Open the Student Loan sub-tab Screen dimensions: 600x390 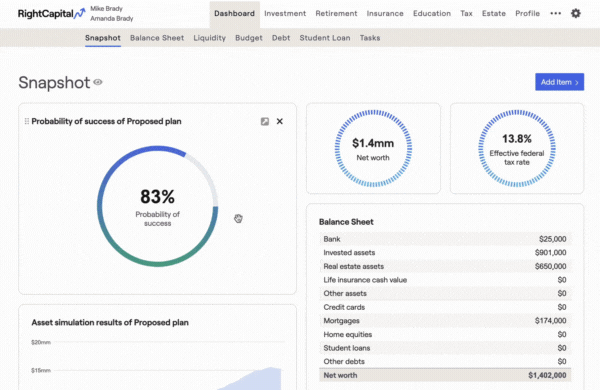(x=325, y=38)
